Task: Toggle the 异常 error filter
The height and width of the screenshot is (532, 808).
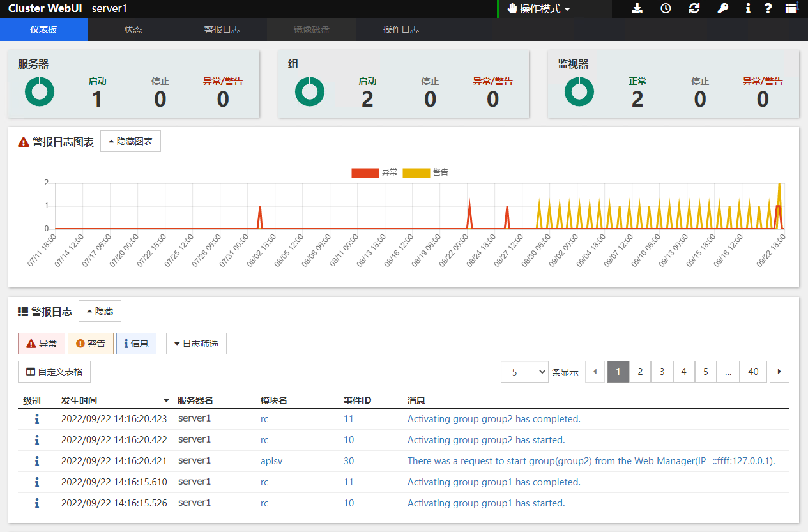Action: 42,344
